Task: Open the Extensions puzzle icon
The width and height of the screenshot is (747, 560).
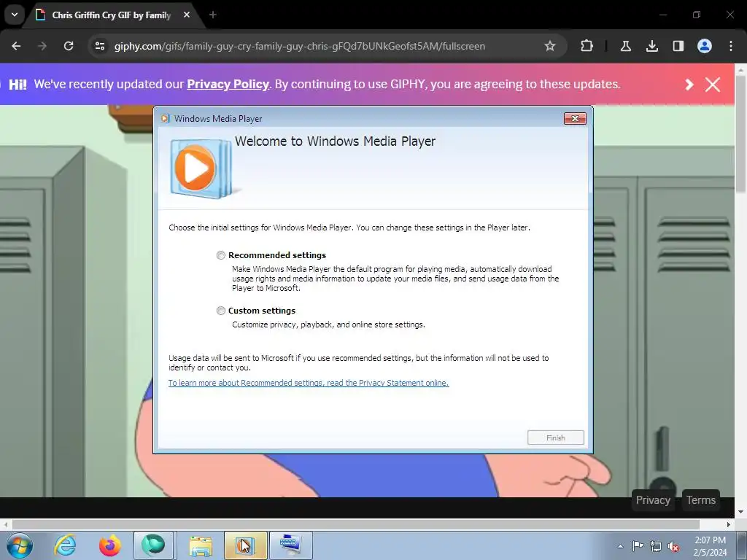Action: pos(587,46)
